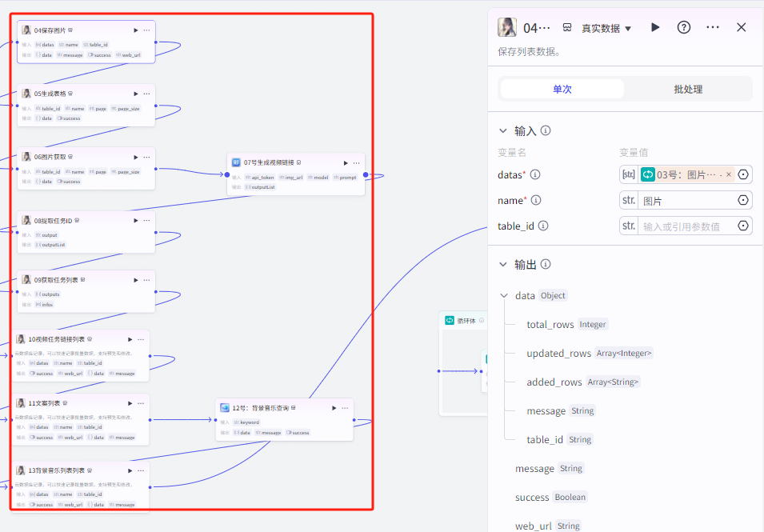764x532 pixels.
Task: Collapse the 输出 section chevron
Action: [x=503, y=264]
